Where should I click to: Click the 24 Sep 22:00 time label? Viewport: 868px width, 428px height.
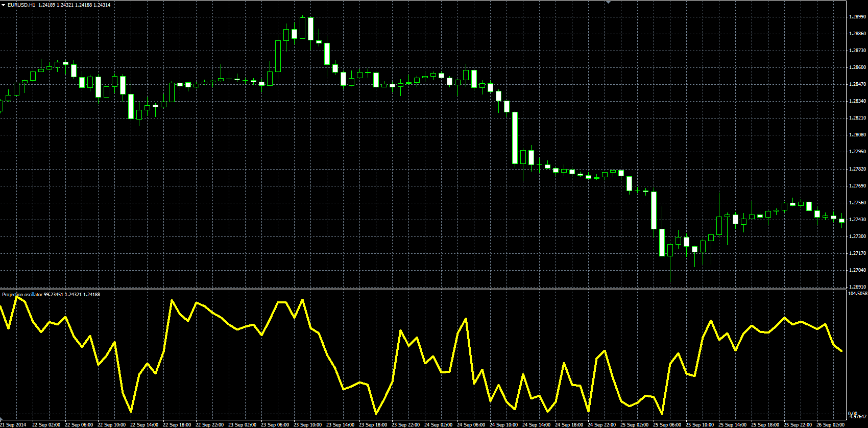coord(601,425)
